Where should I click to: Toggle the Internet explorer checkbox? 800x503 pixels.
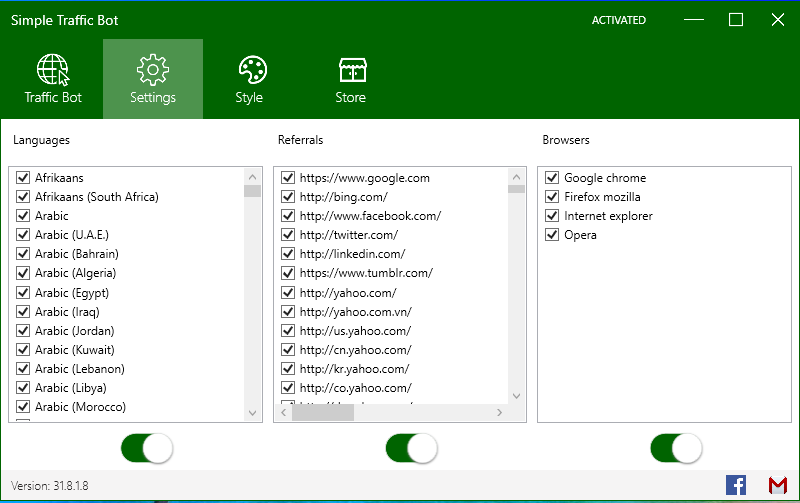click(x=552, y=216)
